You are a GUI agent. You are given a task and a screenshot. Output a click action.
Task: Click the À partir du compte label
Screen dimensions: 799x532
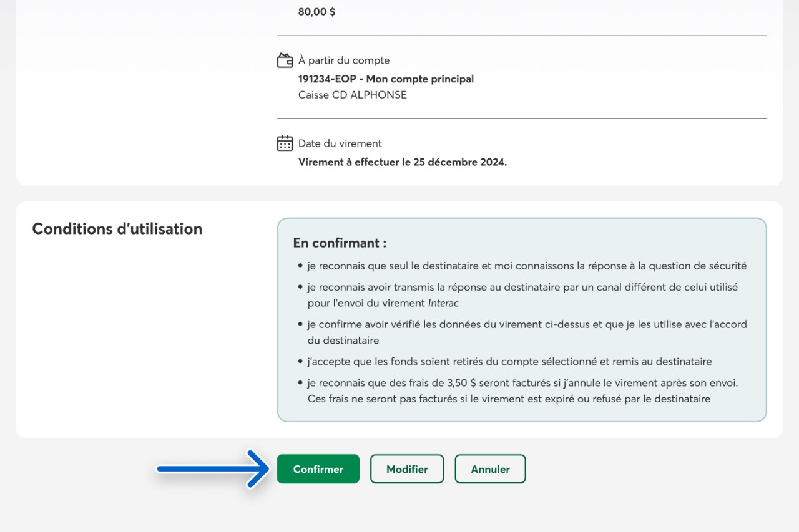(344, 60)
